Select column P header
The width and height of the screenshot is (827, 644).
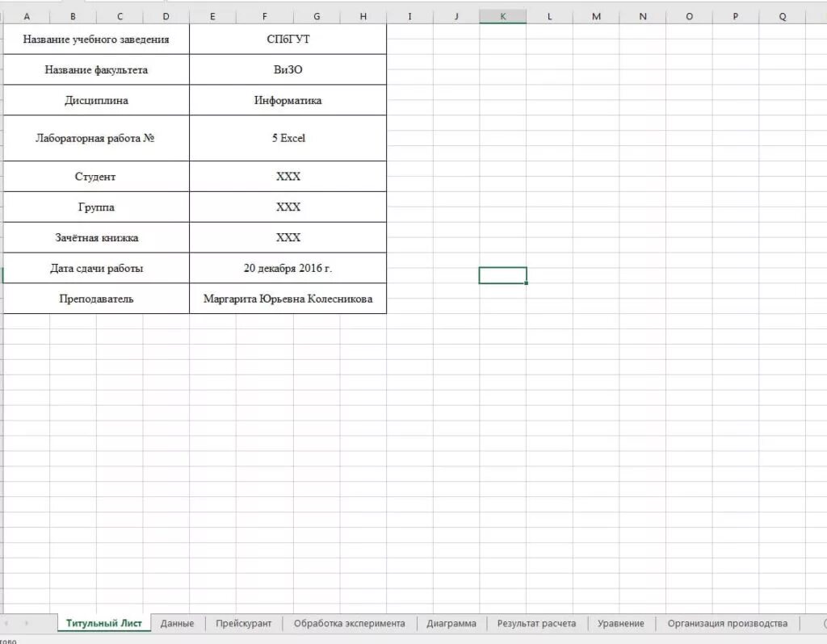[735, 16]
